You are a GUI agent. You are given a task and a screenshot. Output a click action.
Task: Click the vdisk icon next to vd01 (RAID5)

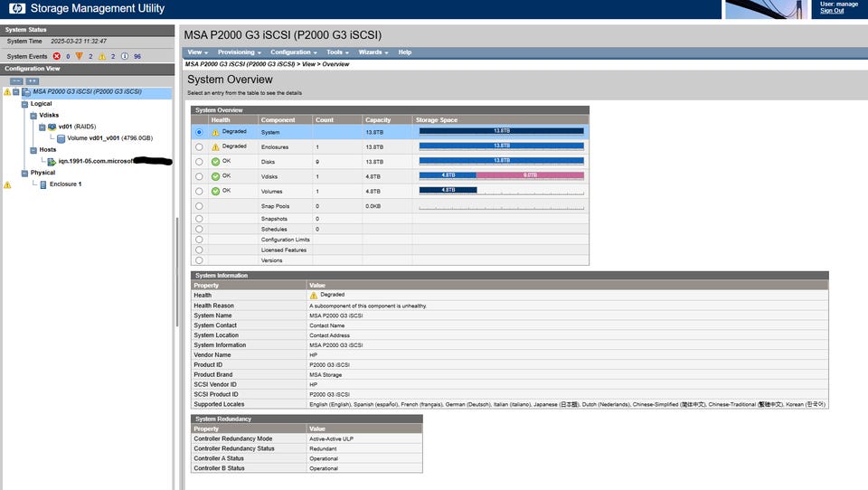click(x=52, y=127)
